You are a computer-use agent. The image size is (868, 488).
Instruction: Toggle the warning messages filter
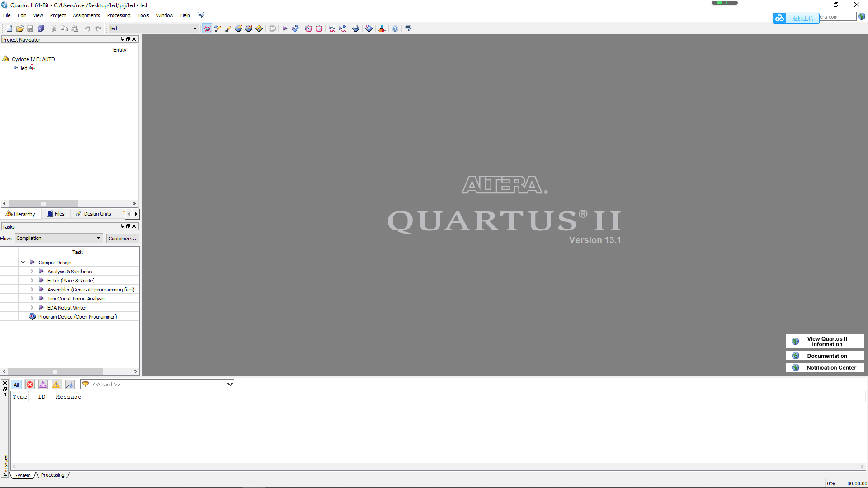click(56, 385)
